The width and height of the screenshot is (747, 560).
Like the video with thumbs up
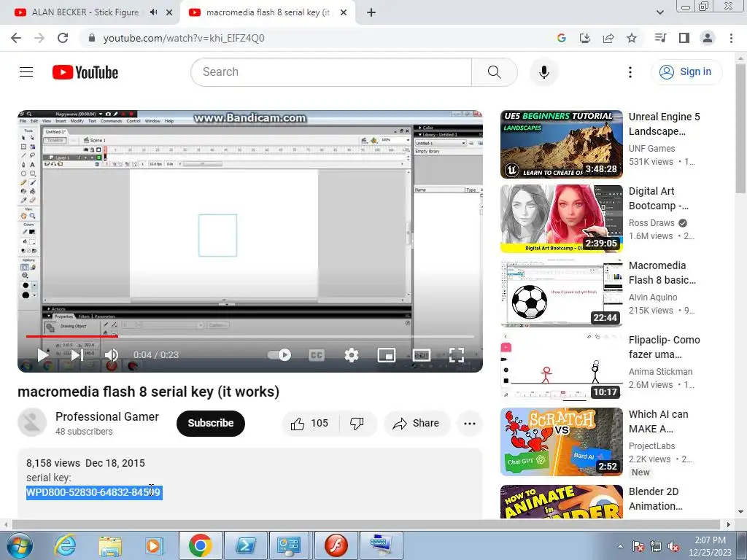point(310,424)
